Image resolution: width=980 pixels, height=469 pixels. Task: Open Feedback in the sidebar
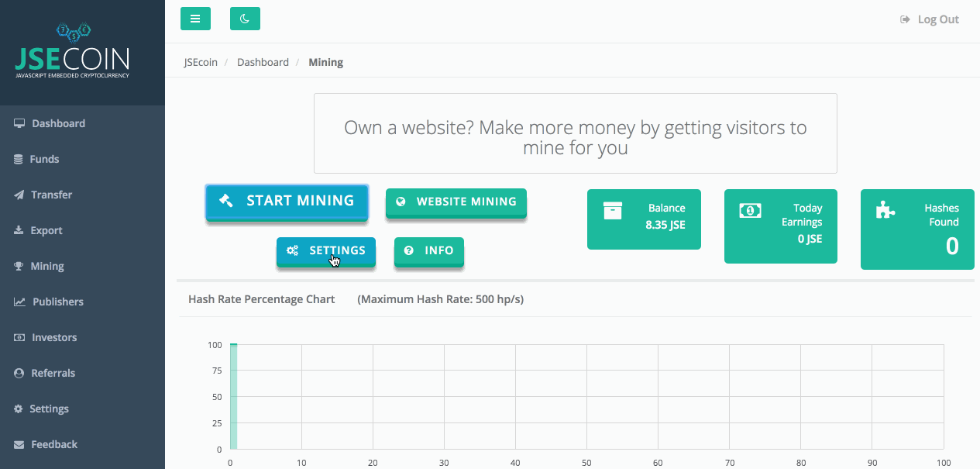click(82, 444)
